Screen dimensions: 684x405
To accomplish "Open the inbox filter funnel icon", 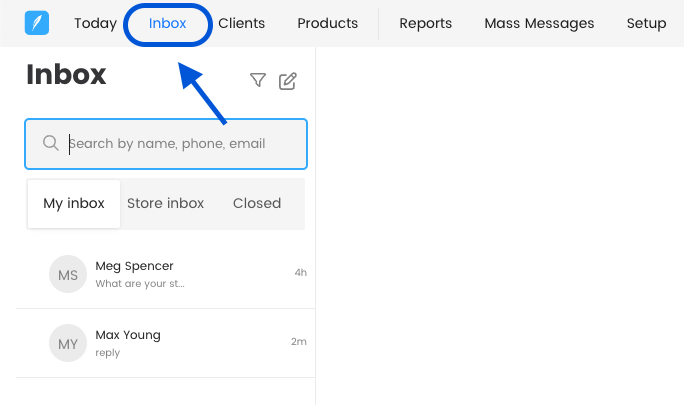I will click(x=258, y=81).
